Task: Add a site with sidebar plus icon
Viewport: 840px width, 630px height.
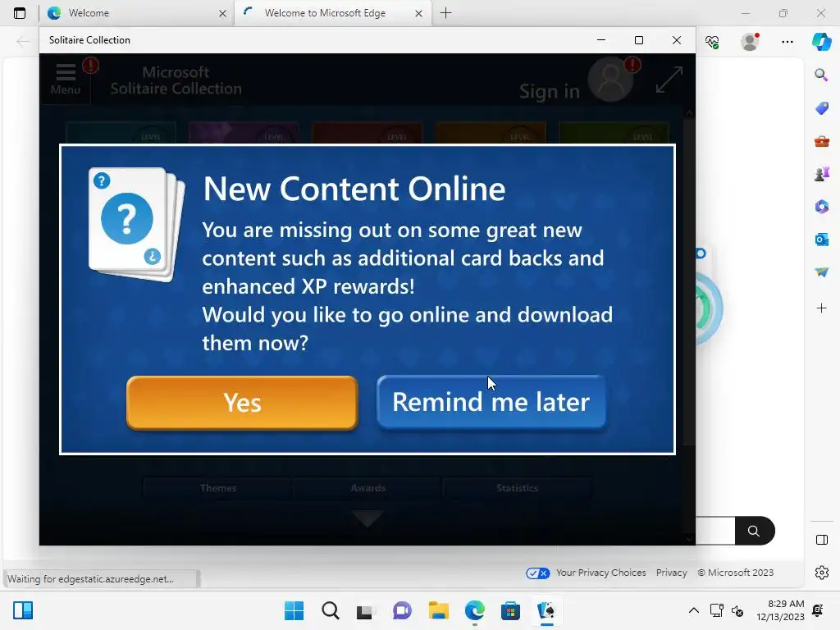Action: (821, 308)
